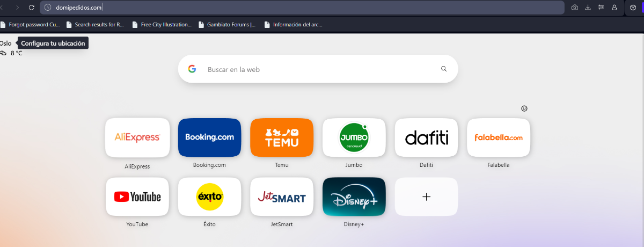The width and height of the screenshot is (644, 247).
Task: Add a new speed dial with plus tile
Action: 426,197
